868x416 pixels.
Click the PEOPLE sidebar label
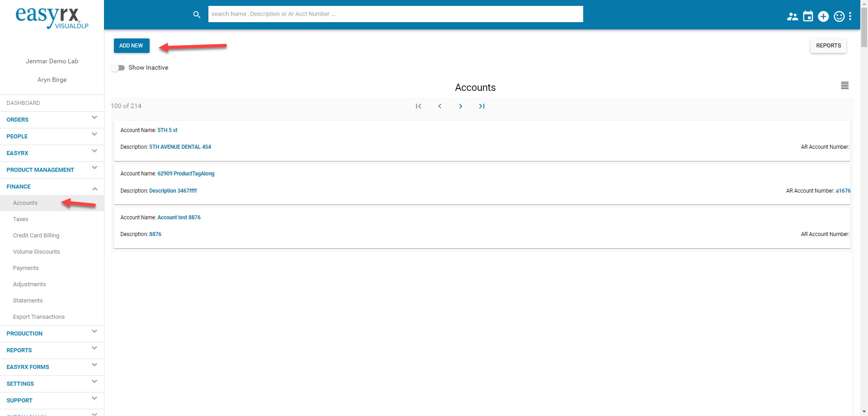click(17, 137)
